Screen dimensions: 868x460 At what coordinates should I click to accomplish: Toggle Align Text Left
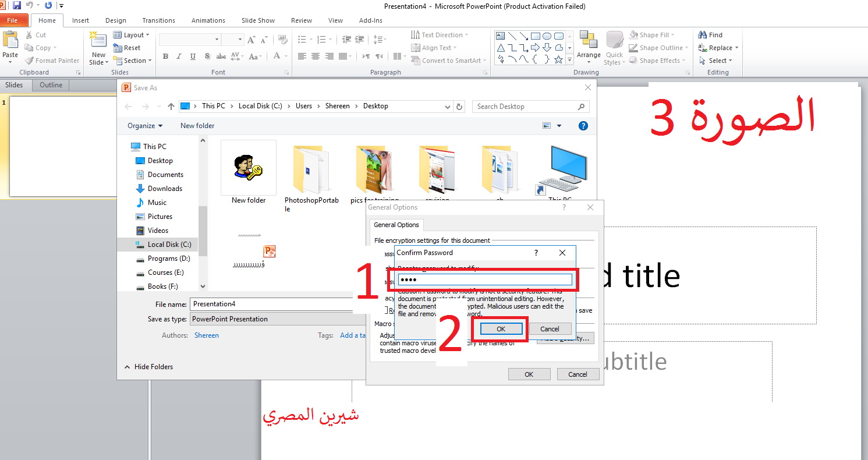(x=302, y=56)
